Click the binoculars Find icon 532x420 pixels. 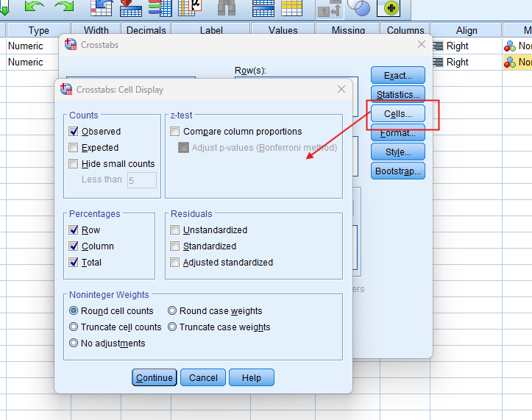pos(227,7)
